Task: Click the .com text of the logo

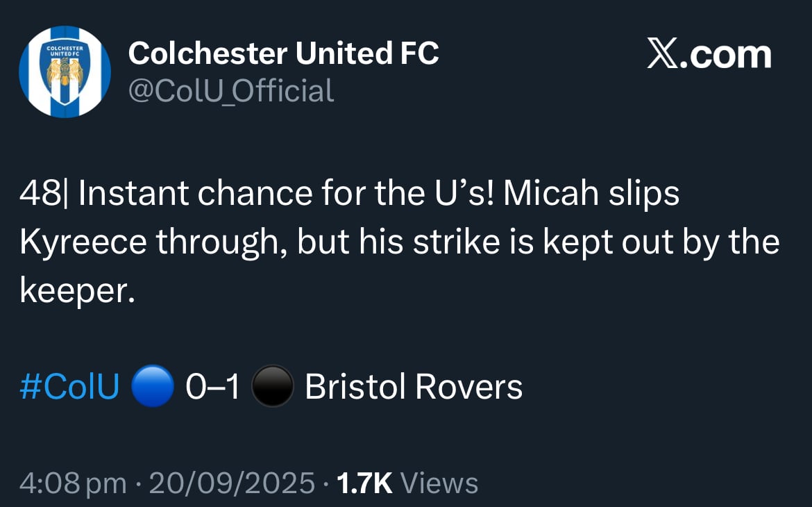Action: click(725, 56)
